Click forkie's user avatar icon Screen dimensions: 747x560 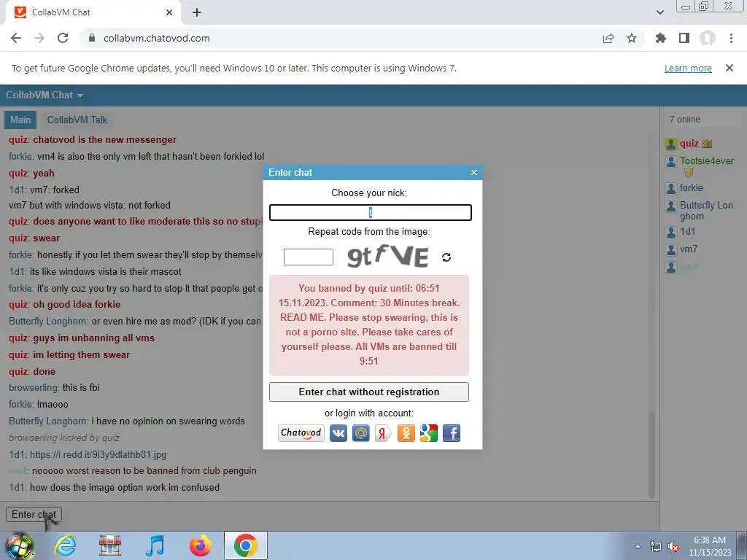coord(671,189)
